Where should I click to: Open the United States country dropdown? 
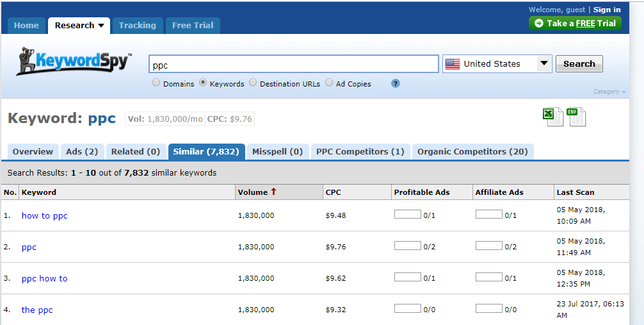pos(543,63)
